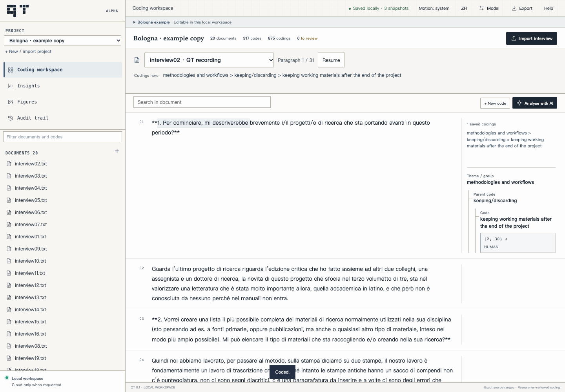Click the document icon next to interview selector

coord(137,60)
